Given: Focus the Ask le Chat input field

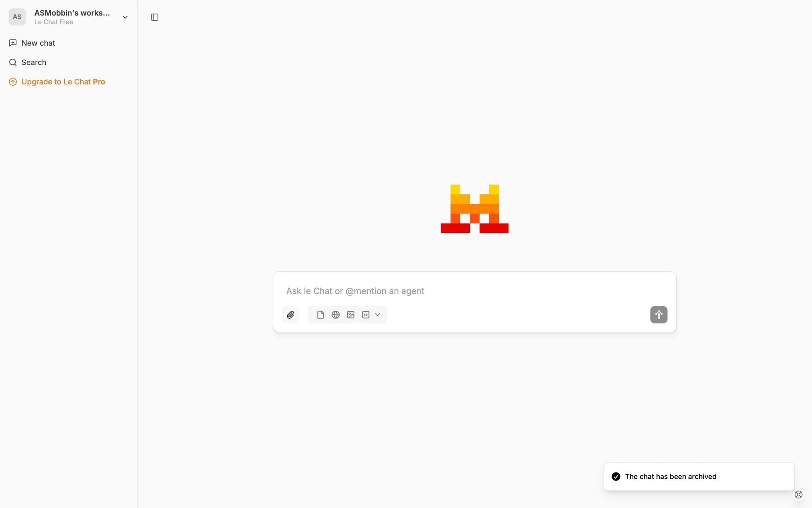Looking at the screenshot, I should click(475, 291).
